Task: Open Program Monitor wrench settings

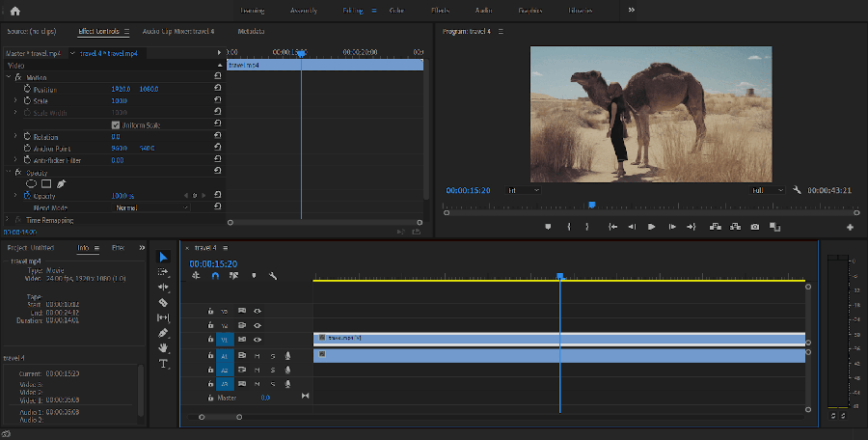Action: click(798, 190)
